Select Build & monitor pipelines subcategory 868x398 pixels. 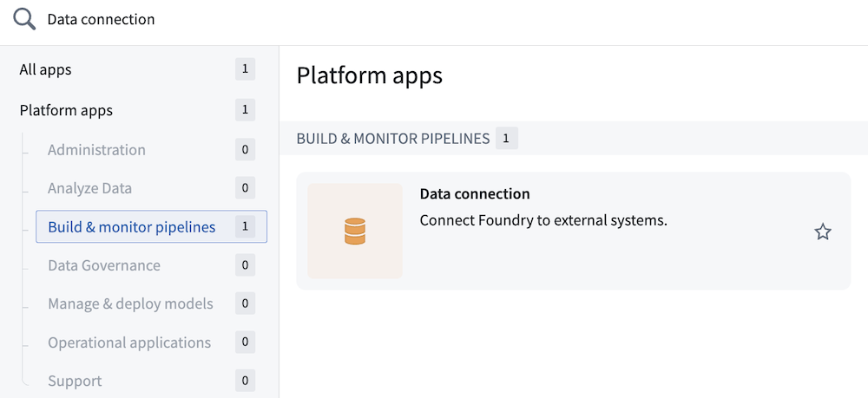pyautogui.click(x=151, y=226)
